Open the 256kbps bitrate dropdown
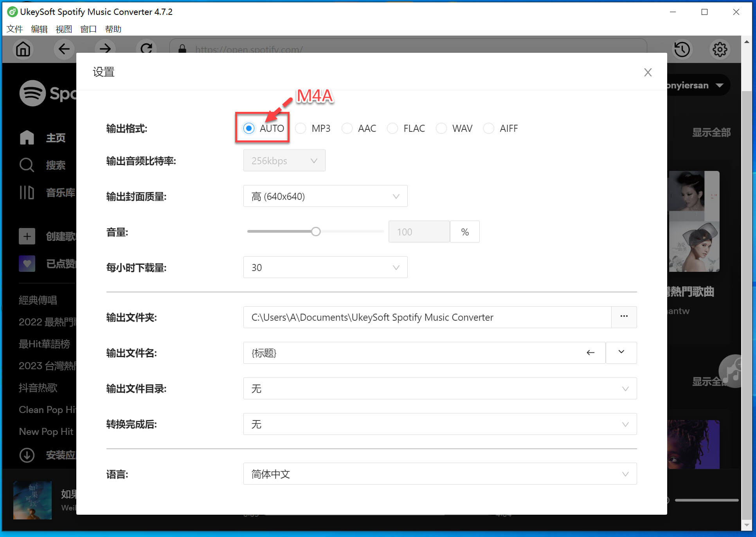The width and height of the screenshot is (756, 537). (x=284, y=160)
